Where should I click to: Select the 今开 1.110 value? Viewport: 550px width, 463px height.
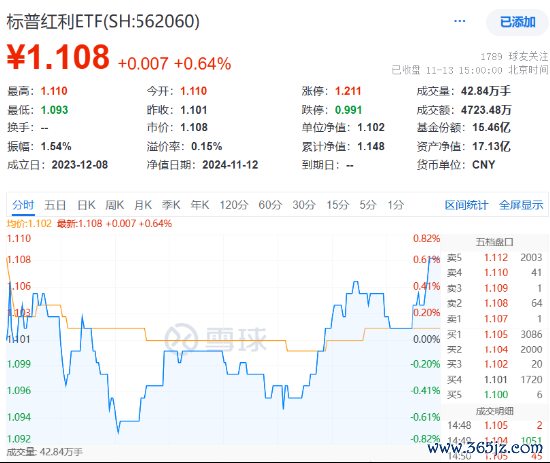194,91
